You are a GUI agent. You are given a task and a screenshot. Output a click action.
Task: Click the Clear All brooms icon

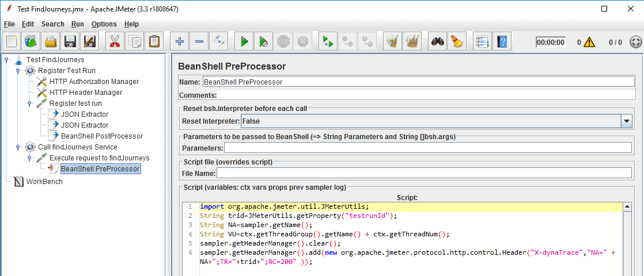click(x=412, y=41)
